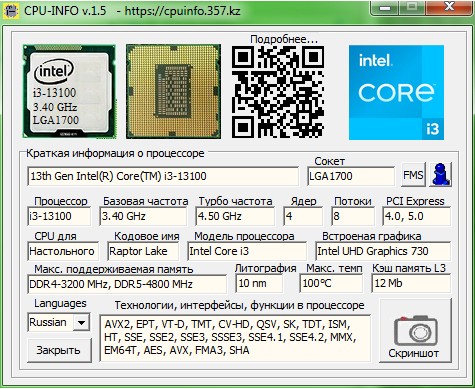Click the CPU-INFO app icon in title bar
Image resolution: width=475 pixels, height=389 pixels.
pyautogui.click(x=11, y=10)
